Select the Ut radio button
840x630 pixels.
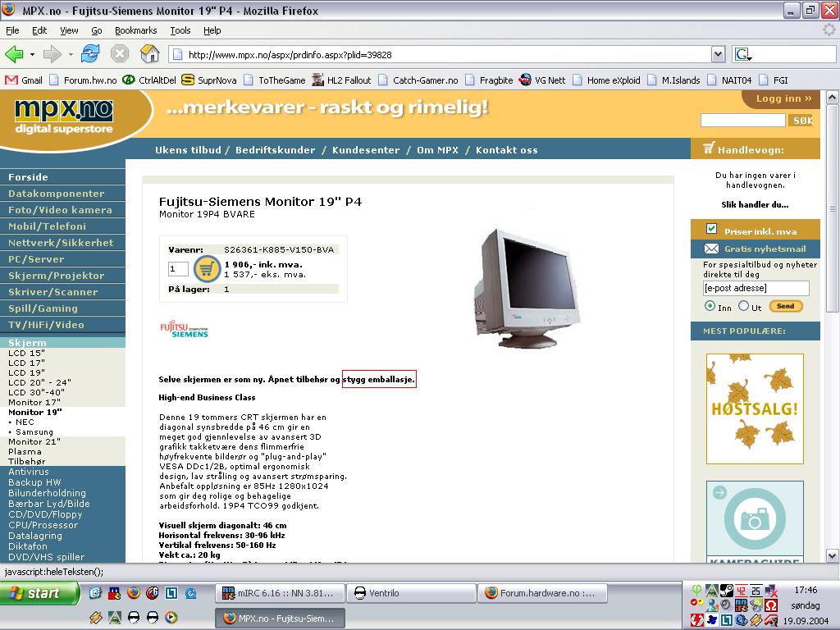[x=743, y=306]
